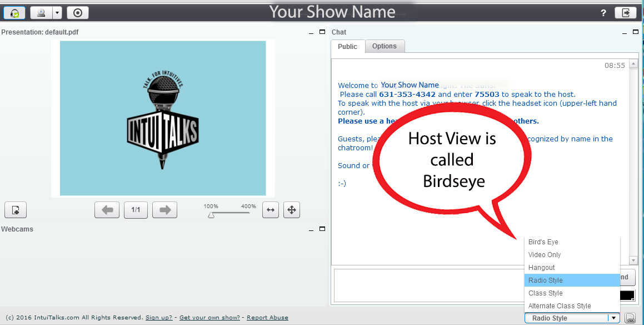Maximize the Presentation panel
This screenshot has height=325, width=644.
click(x=322, y=32)
